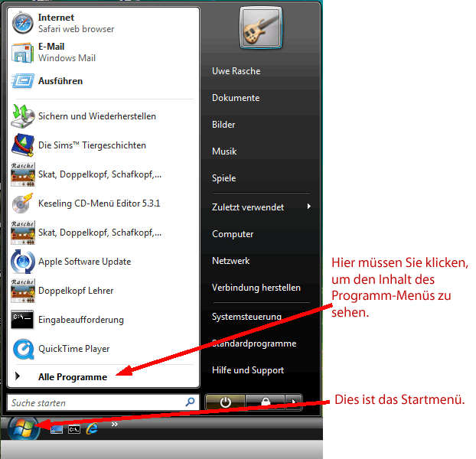476x459 pixels.
Task: Click Verbindung herstellen
Action: click(x=256, y=288)
